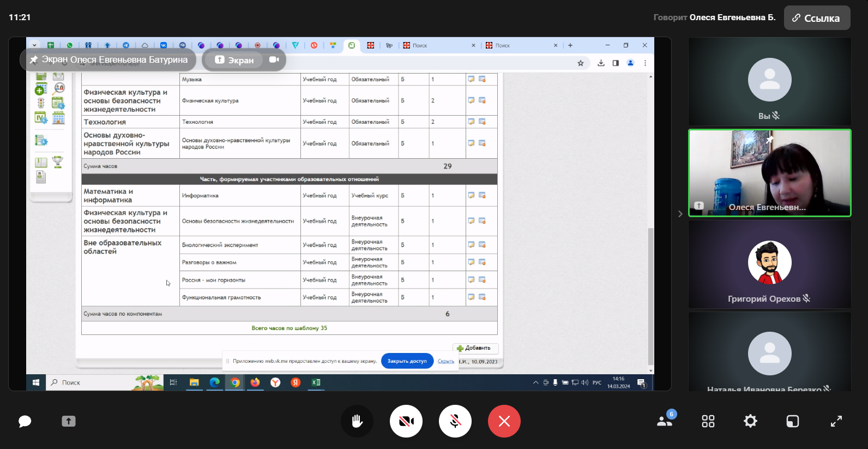
Task: Unpin Олеся Евгеньевна Батурина's screen
Action: point(34,59)
